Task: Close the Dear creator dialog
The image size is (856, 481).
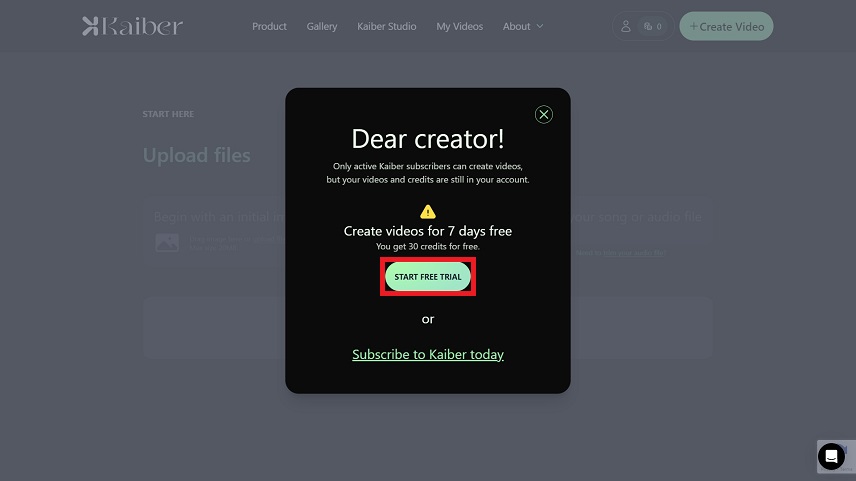Action: [543, 114]
